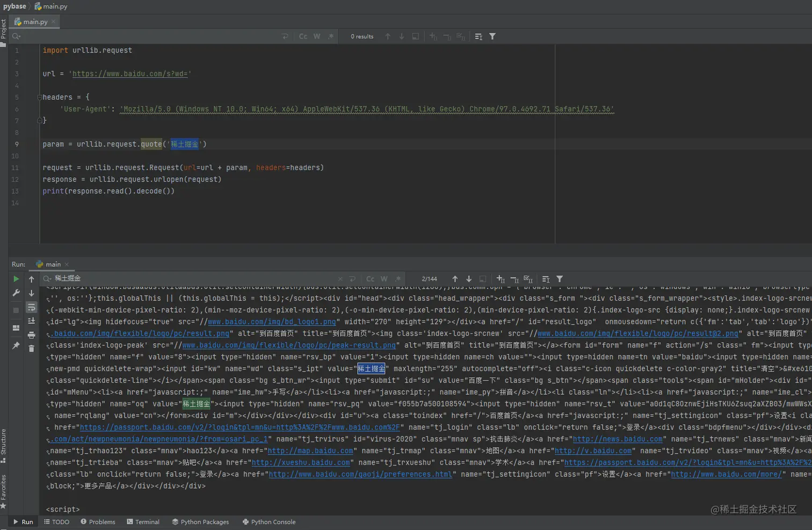This screenshot has width=812, height=530.
Task: Go to previous match in console search
Action: [x=455, y=279]
